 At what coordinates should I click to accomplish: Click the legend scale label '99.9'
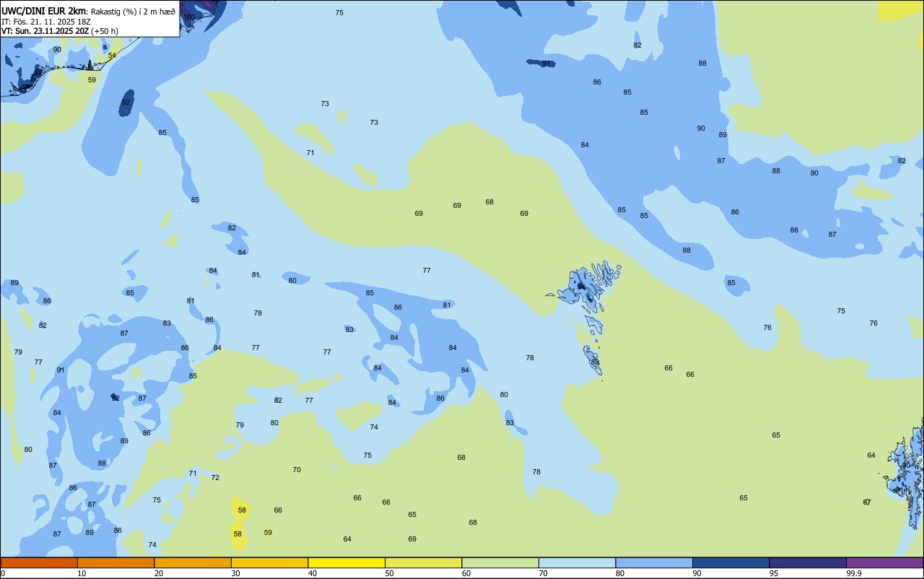click(x=854, y=573)
